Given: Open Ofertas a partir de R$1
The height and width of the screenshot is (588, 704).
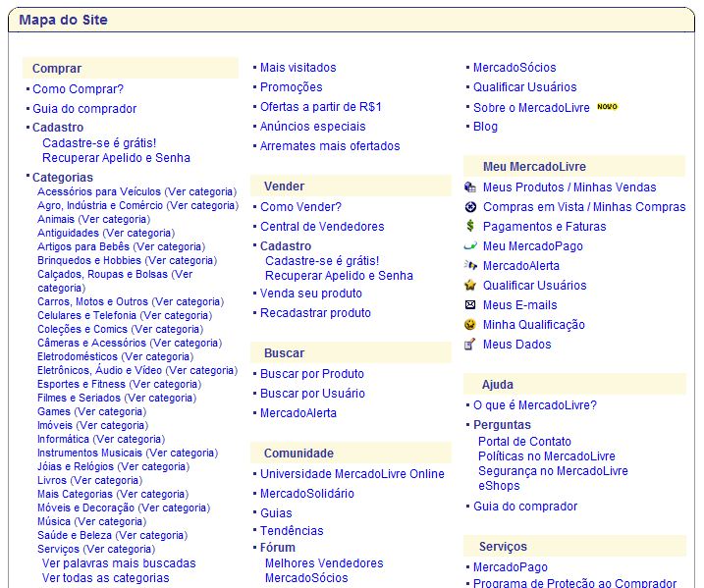Looking at the screenshot, I should click(321, 107).
